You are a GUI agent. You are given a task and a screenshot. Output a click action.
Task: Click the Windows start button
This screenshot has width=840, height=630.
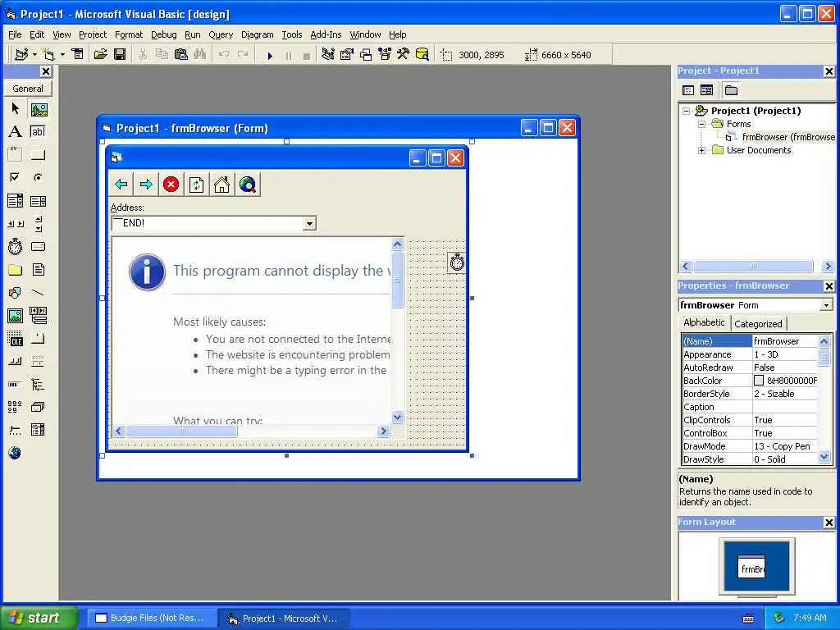pyautogui.click(x=39, y=618)
